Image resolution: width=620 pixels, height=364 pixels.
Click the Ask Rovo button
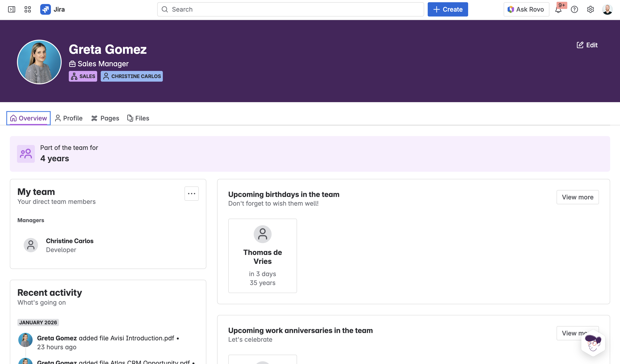(526, 9)
